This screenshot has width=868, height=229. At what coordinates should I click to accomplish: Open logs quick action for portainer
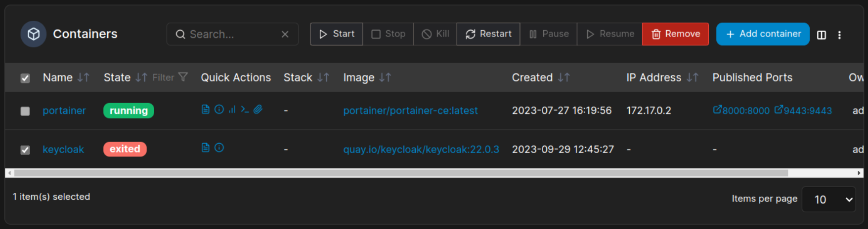tap(206, 109)
